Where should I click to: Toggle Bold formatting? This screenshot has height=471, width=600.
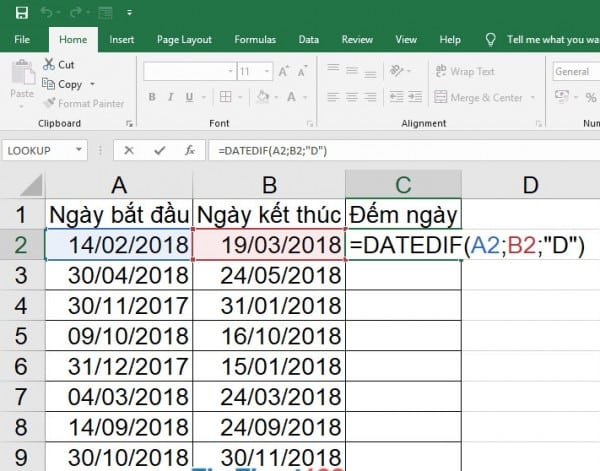152,97
